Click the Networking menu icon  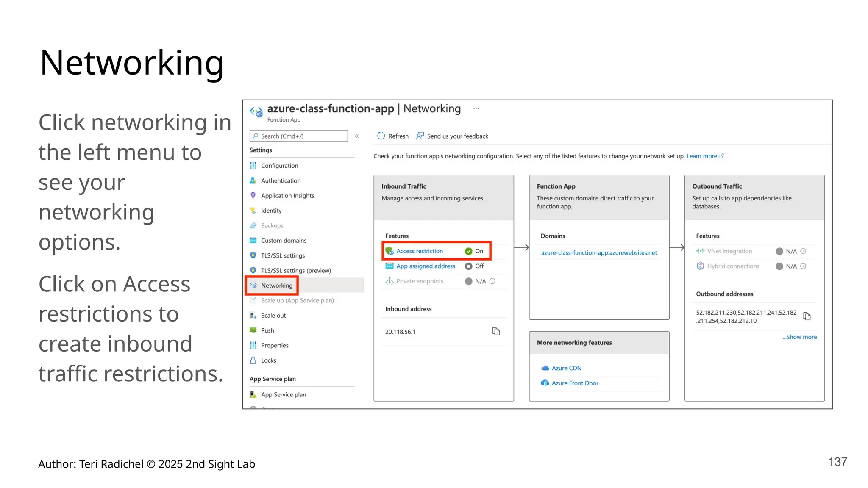(x=253, y=285)
